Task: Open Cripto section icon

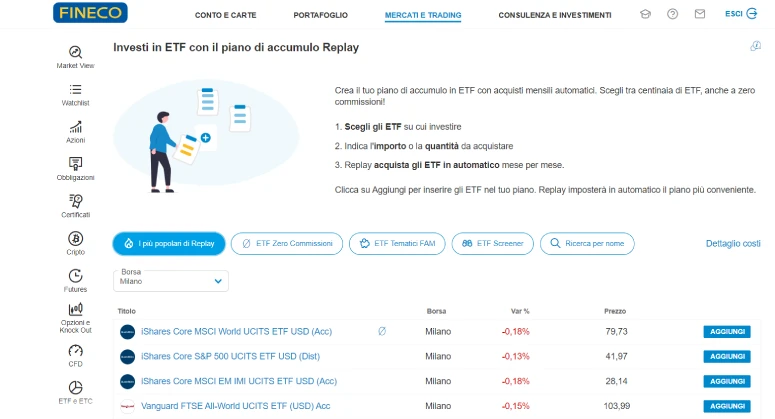Action: tap(75, 239)
